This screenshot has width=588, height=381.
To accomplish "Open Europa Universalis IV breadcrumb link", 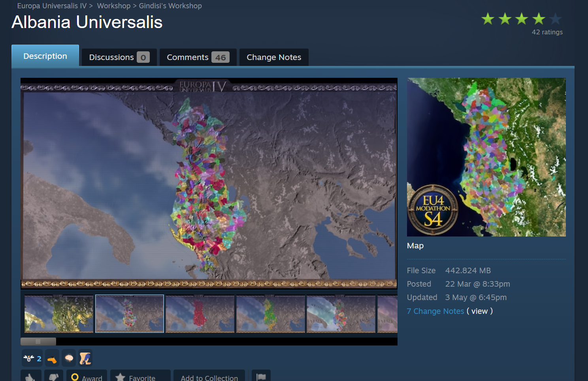I will click(52, 6).
